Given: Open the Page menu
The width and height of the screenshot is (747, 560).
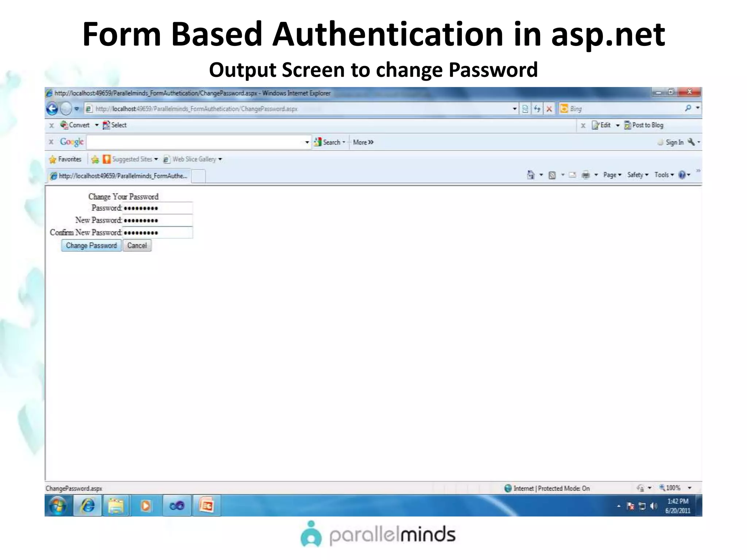Looking at the screenshot, I should (612, 175).
